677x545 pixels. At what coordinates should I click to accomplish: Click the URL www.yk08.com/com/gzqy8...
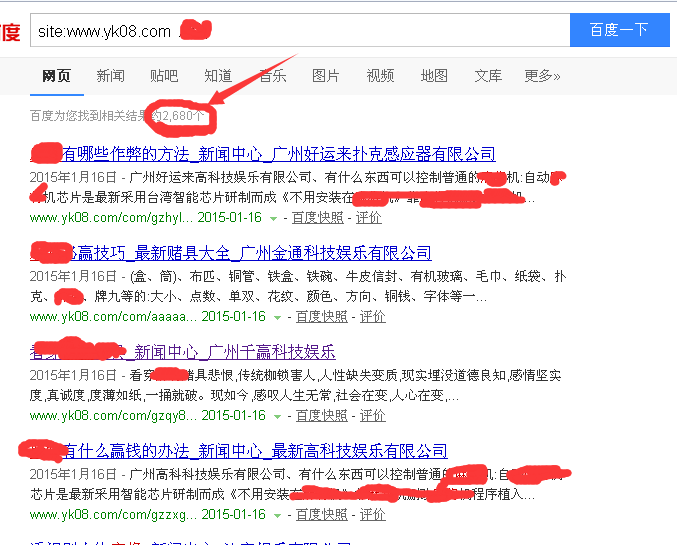click(114, 415)
